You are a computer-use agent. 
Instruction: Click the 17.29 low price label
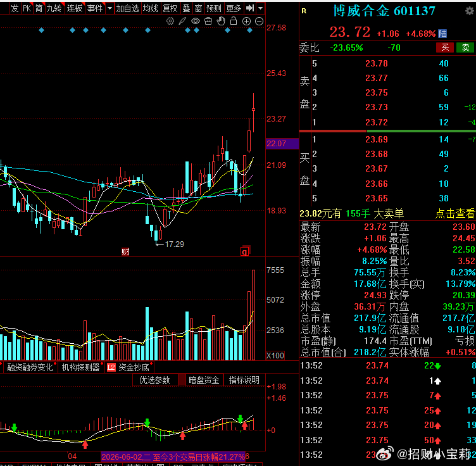pos(174,244)
